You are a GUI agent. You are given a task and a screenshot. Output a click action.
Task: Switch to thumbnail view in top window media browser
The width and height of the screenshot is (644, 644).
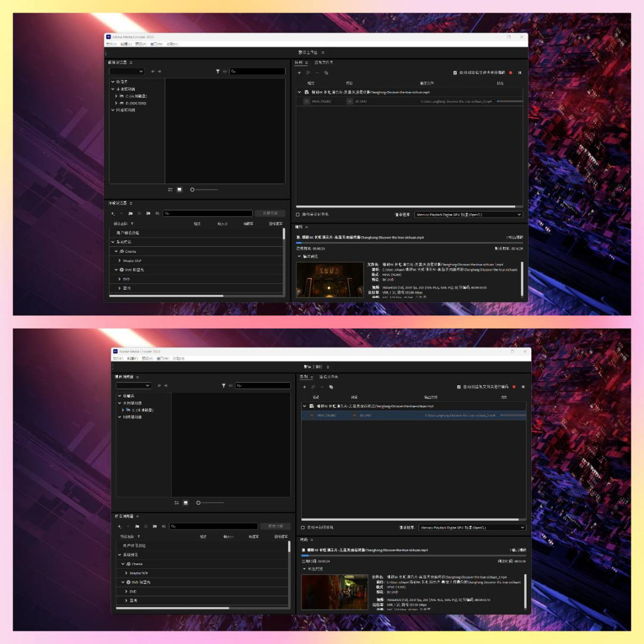click(179, 190)
